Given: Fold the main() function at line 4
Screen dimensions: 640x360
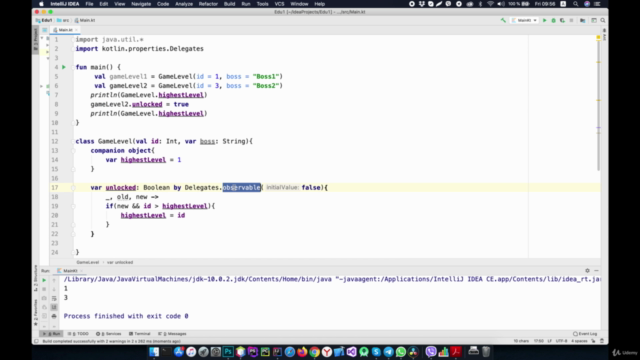Looking at the screenshot, I should pos(73,67).
